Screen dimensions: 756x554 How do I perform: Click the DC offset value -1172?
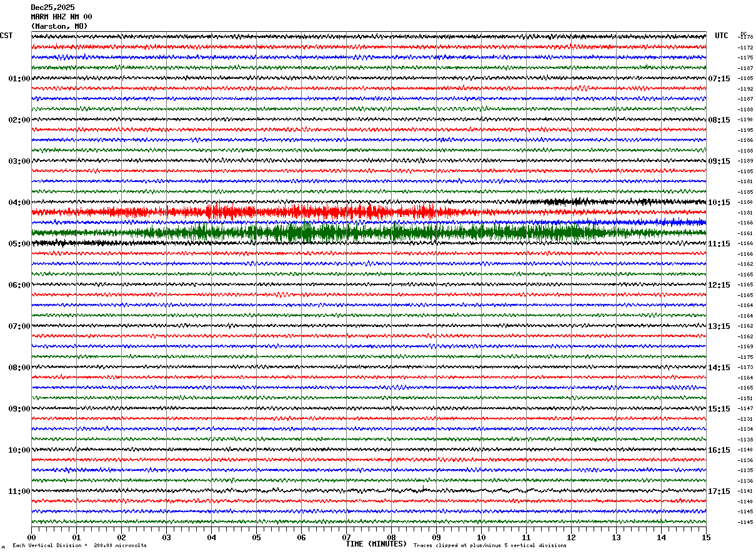click(x=745, y=48)
